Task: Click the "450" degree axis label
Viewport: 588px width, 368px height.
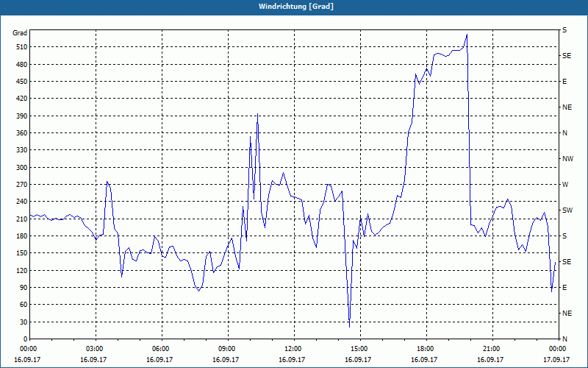Action: 22,82
